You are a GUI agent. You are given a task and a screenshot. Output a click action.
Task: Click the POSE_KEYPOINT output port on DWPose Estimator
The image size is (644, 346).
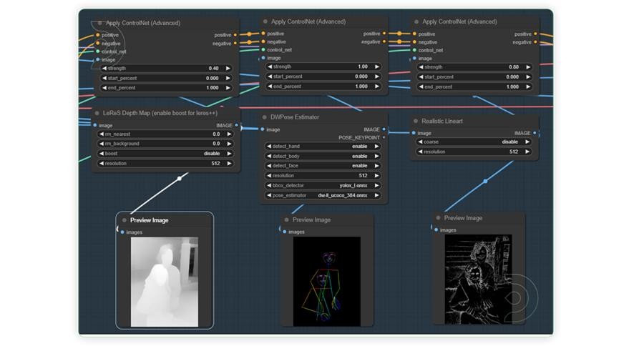(384, 137)
